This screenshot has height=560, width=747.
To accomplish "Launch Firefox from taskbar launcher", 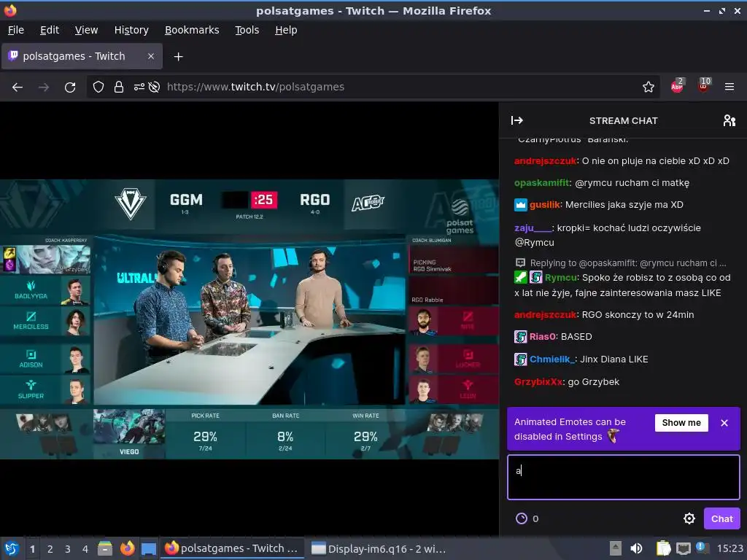I will [127, 548].
